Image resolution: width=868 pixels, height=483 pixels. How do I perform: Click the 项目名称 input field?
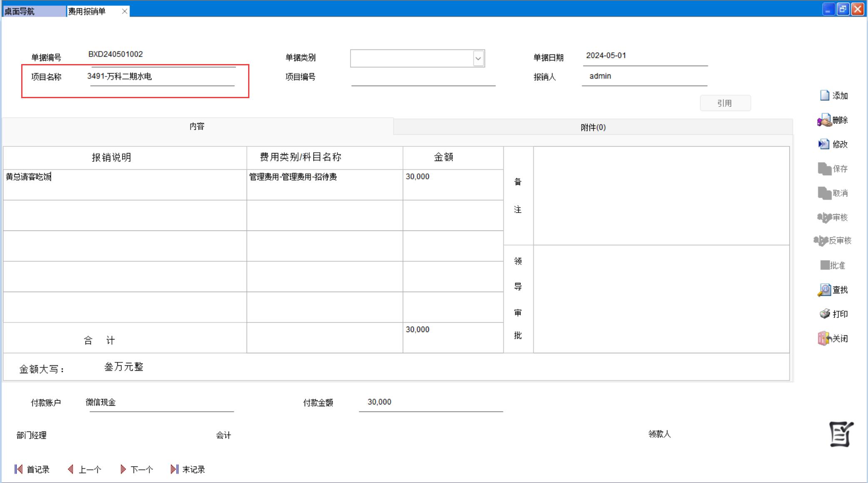(162, 77)
